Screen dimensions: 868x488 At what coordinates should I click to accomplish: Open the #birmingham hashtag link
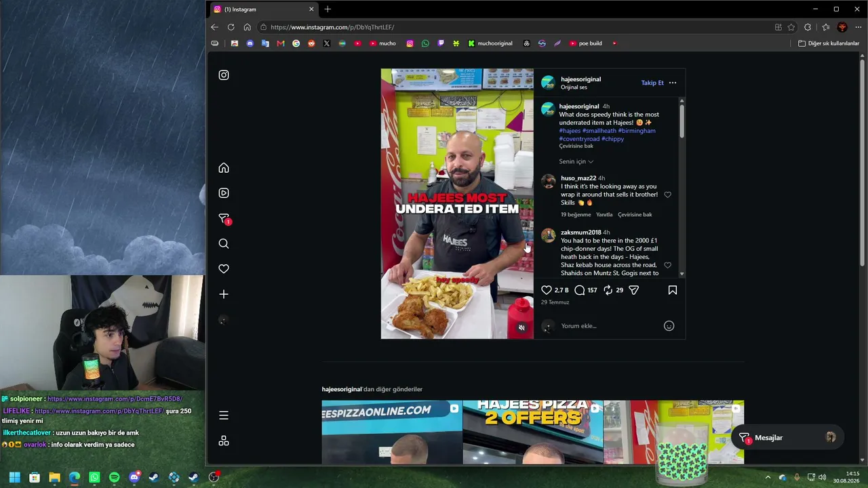(637, 131)
